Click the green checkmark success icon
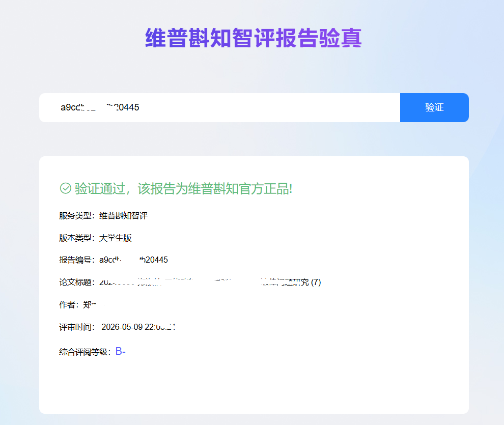504x425 pixels. click(66, 188)
